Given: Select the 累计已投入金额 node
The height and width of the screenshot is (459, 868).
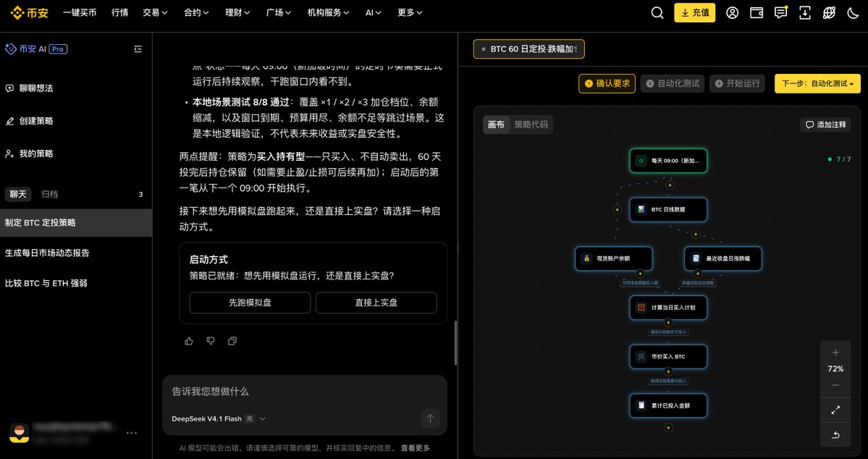Looking at the screenshot, I should click(668, 406).
